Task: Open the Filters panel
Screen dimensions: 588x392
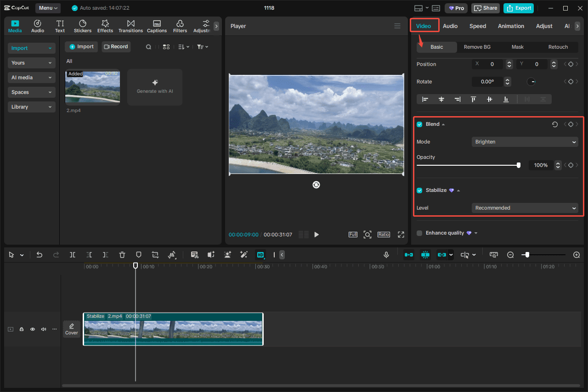Action: 180,26
